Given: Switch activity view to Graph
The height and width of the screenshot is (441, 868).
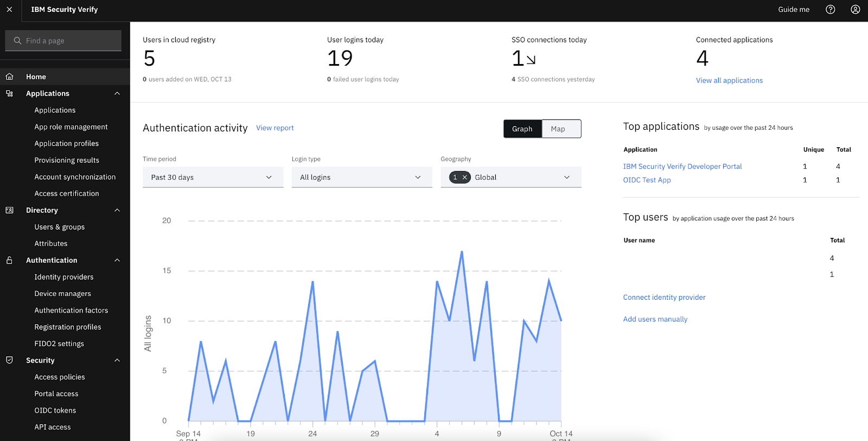Looking at the screenshot, I should [x=522, y=129].
